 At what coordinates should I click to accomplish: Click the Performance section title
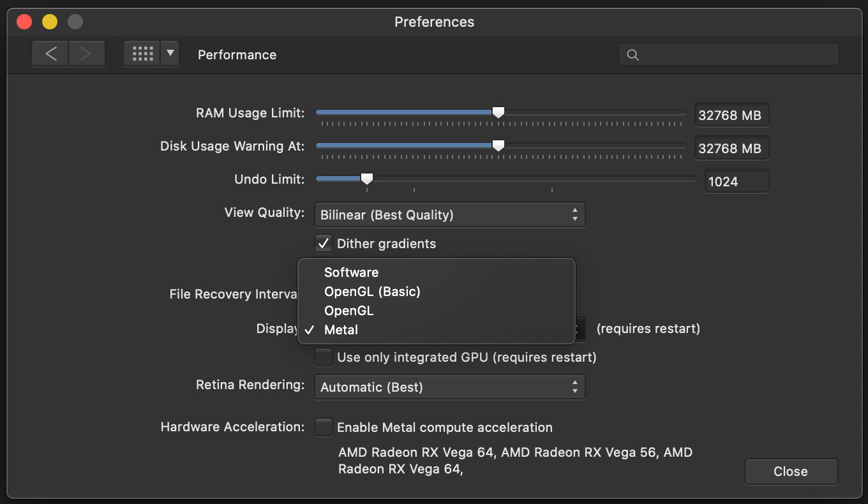(x=237, y=55)
